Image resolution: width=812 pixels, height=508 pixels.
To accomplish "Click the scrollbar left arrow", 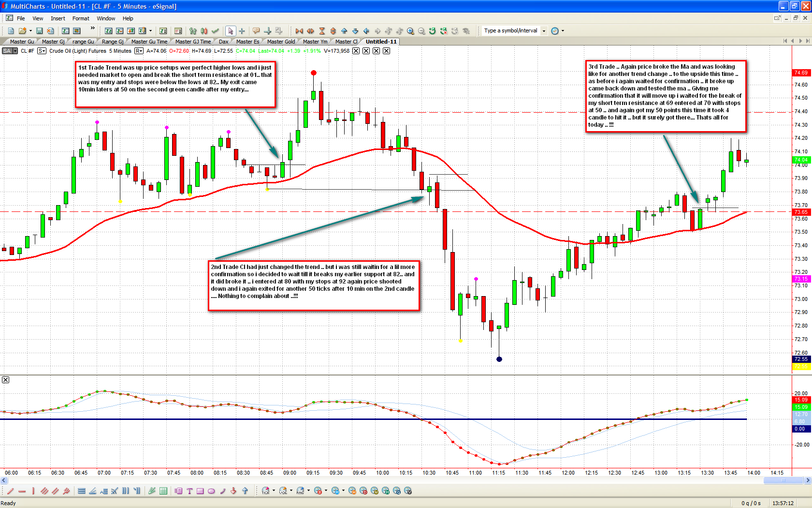I will coord(4,480).
